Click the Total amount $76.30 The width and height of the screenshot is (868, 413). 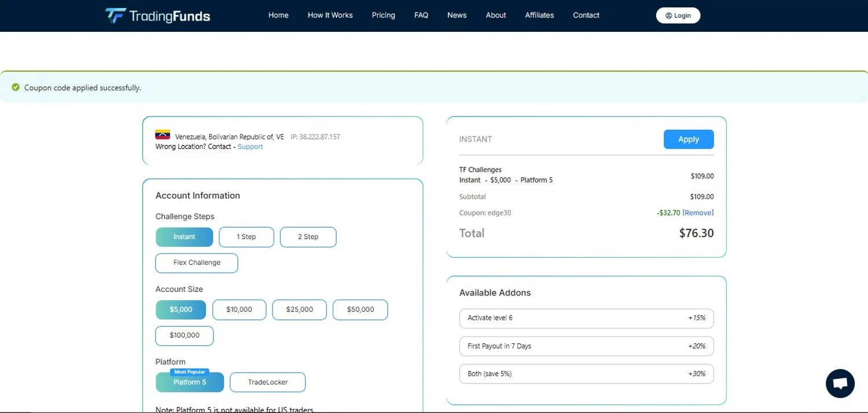point(696,233)
